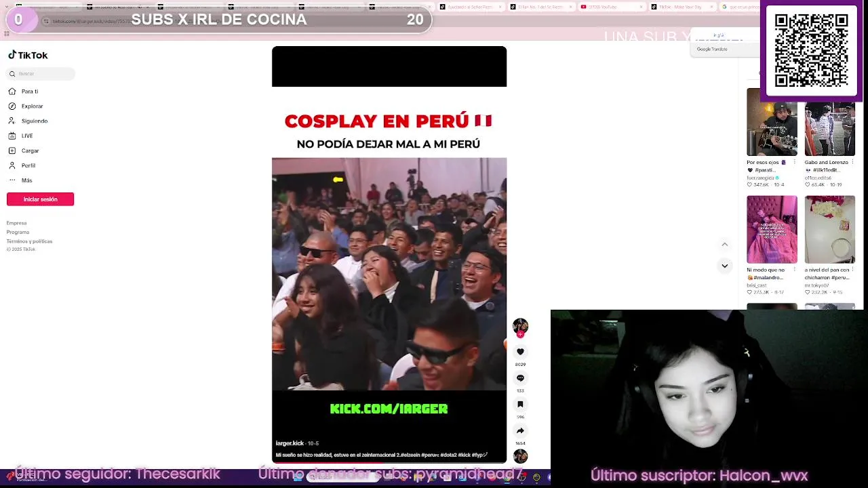
Task: Click the video progress bar under the caption
Action: point(389,462)
